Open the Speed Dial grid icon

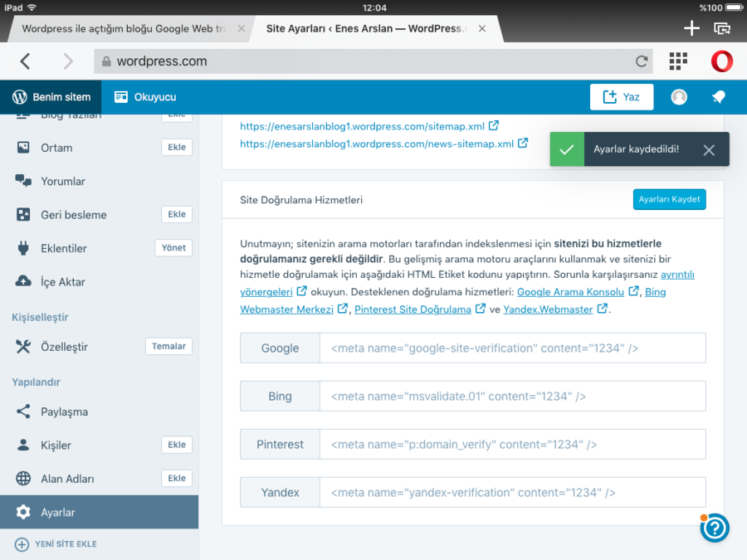678,61
